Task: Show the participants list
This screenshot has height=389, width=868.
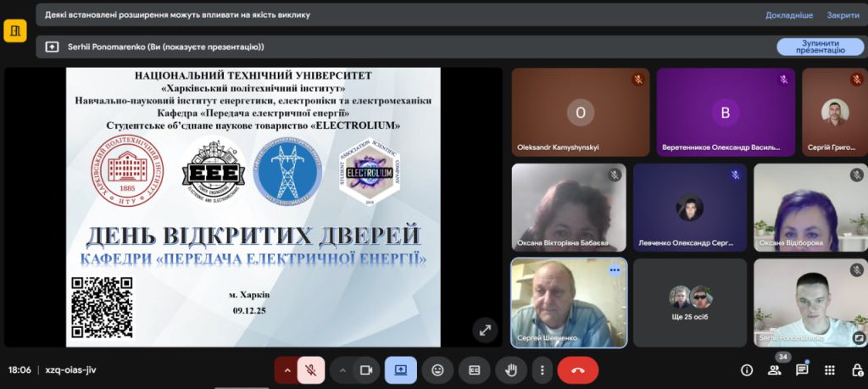Action: pyautogui.click(x=774, y=370)
